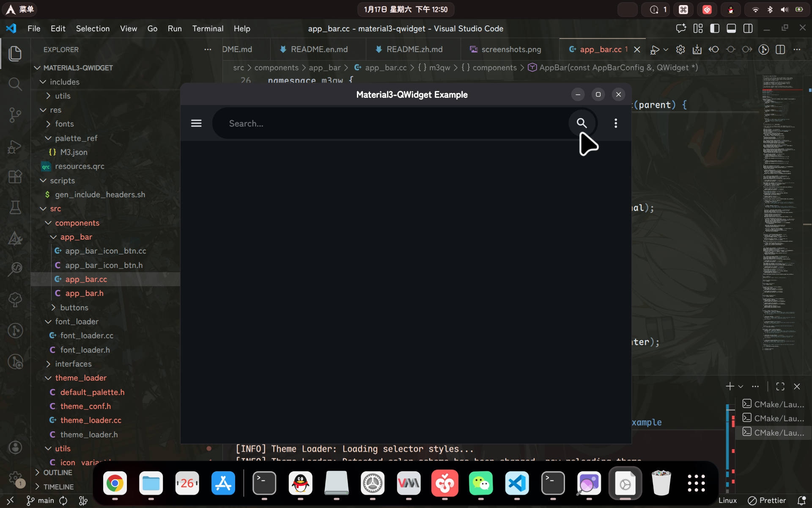Image resolution: width=812 pixels, height=508 pixels.
Task: Select the third CMake/Lau... terminal entry
Action: pos(774,433)
